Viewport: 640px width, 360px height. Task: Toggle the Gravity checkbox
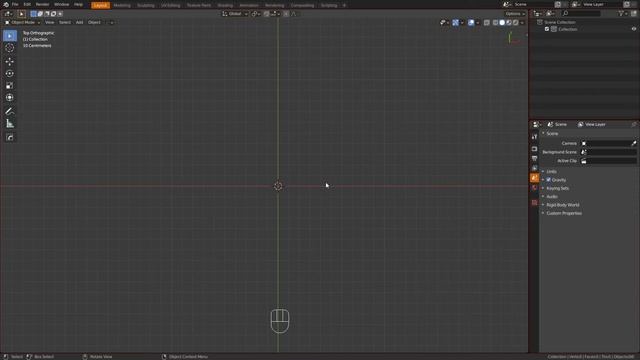point(549,180)
